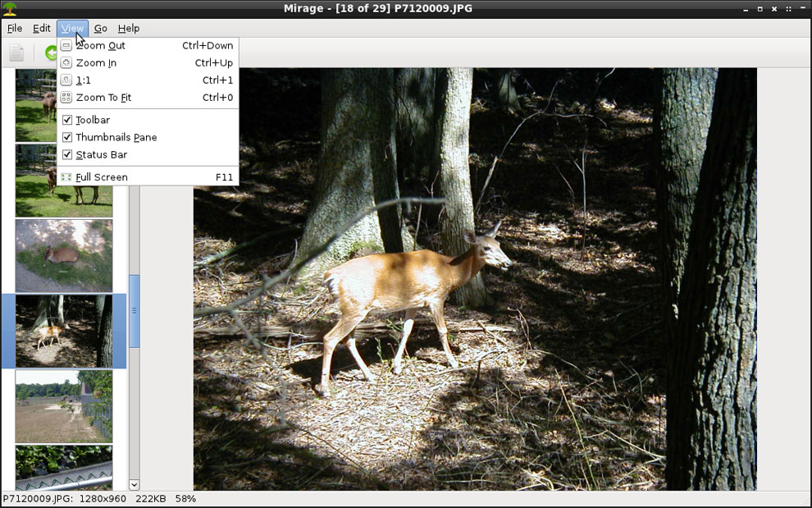Click the main deer photo
The width and height of the screenshot is (812, 508).
point(475,279)
